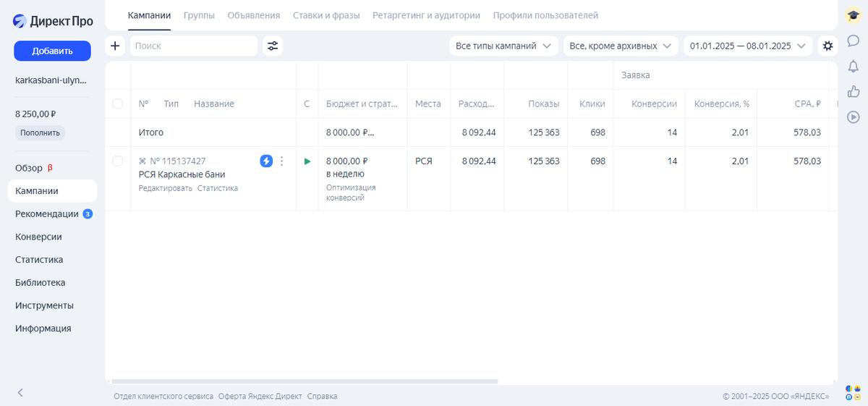Open the chat bubble icon
This screenshot has width=868, height=406.
[853, 41]
